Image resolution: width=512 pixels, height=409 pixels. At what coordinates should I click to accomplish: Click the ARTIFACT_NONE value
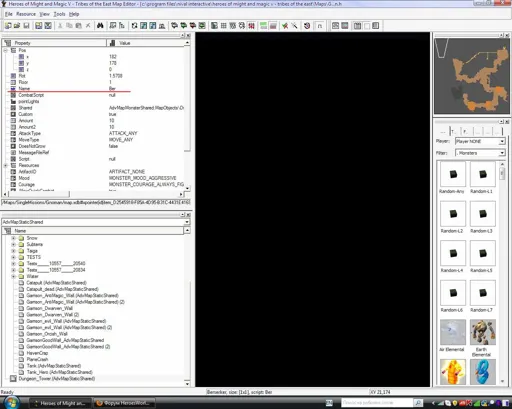(x=127, y=172)
